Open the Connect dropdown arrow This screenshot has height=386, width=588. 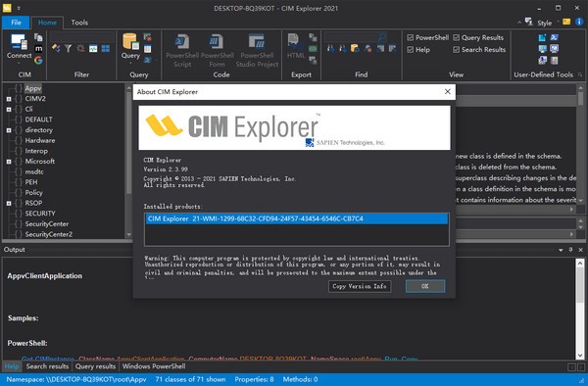coord(19,63)
